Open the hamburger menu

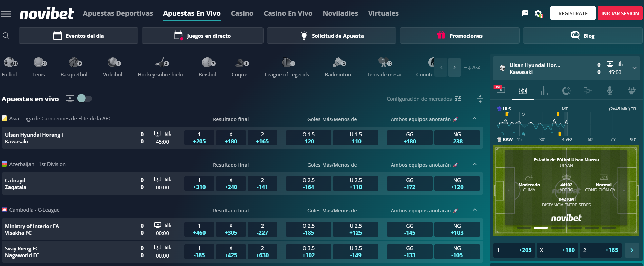point(6,14)
